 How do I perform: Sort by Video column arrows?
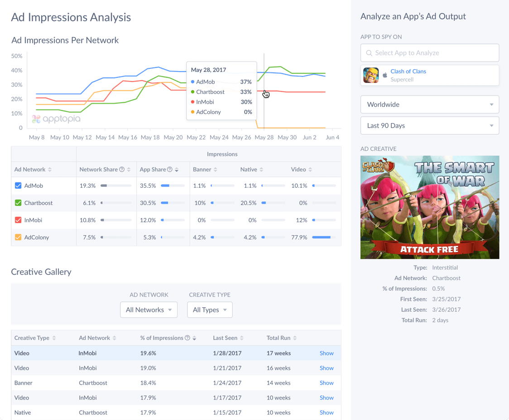tap(310, 169)
